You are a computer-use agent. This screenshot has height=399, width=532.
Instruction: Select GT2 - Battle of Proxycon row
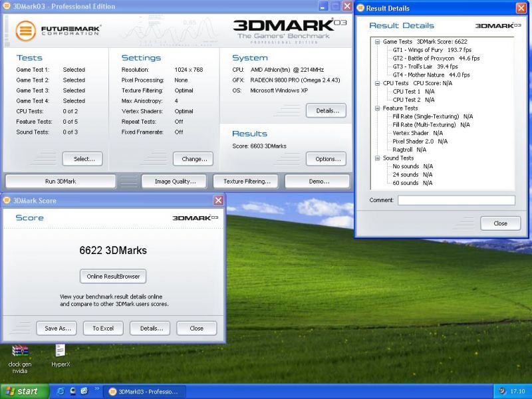(436, 59)
